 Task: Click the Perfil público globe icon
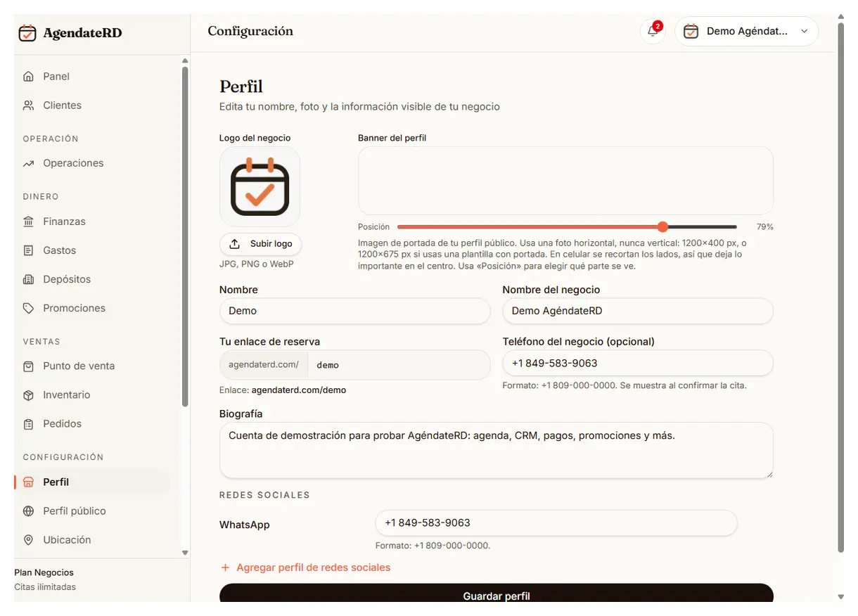pos(28,511)
